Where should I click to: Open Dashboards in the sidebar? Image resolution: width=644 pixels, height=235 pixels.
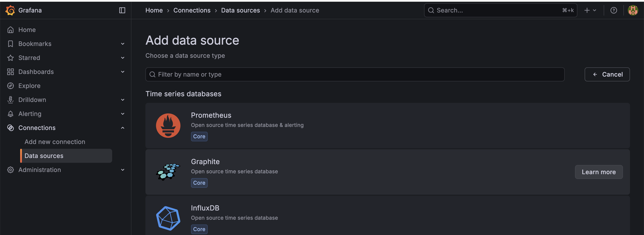pyautogui.click(x=36, y=72)
